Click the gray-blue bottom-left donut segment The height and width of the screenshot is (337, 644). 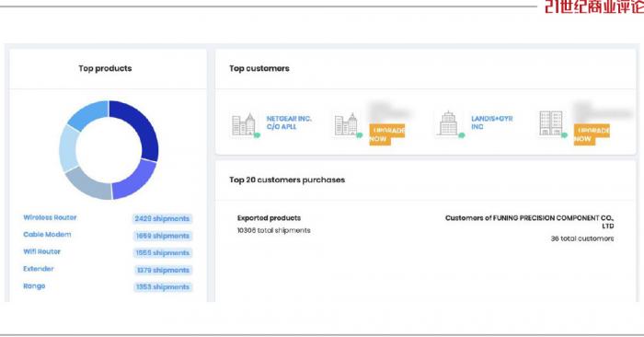pyautogui.click(x=88, y=184)
